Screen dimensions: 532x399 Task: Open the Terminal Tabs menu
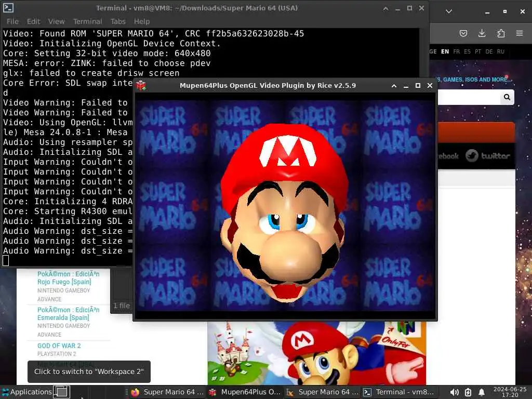coord(118,21)
